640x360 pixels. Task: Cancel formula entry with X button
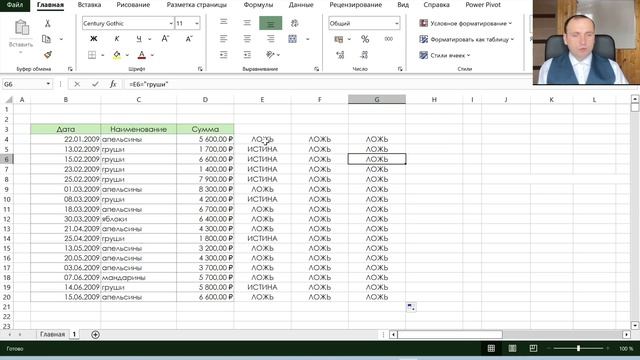pyautogui.click(x=77, y=84)
